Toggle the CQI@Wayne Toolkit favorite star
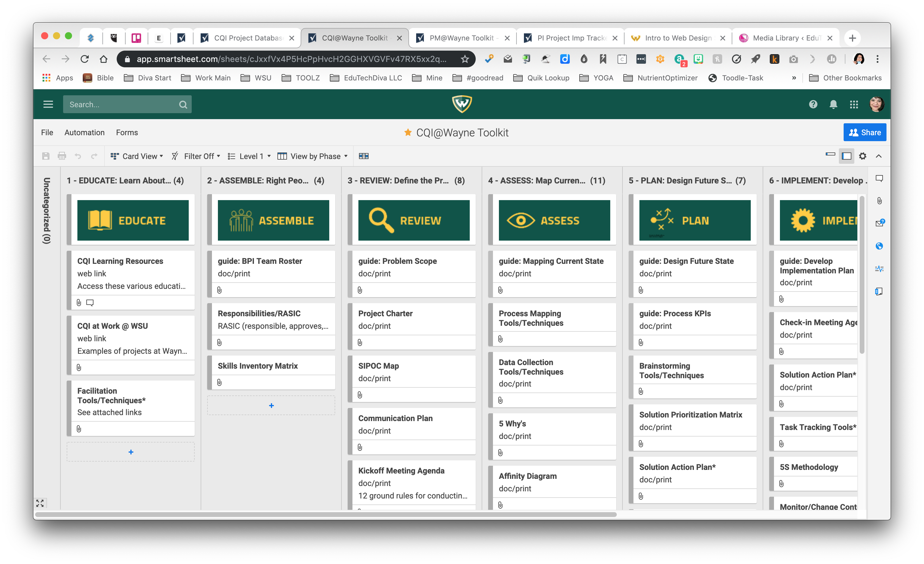 408,133
